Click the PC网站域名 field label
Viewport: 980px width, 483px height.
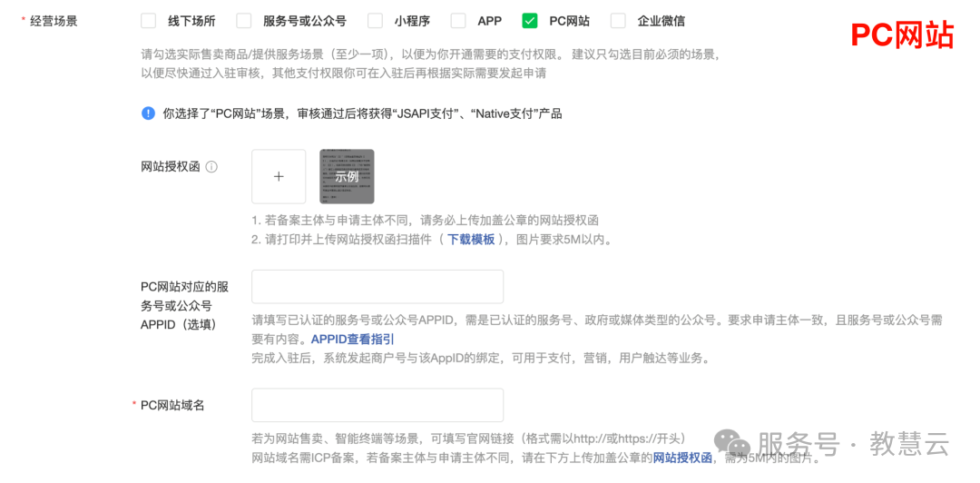pyautogui.click(x=172, y=405)
